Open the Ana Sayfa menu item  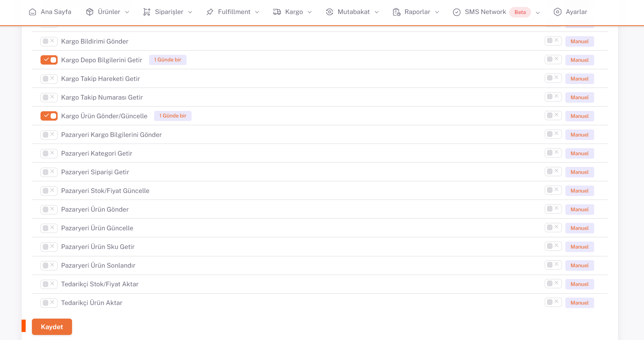pyautogui.click(x=50, y=12)
